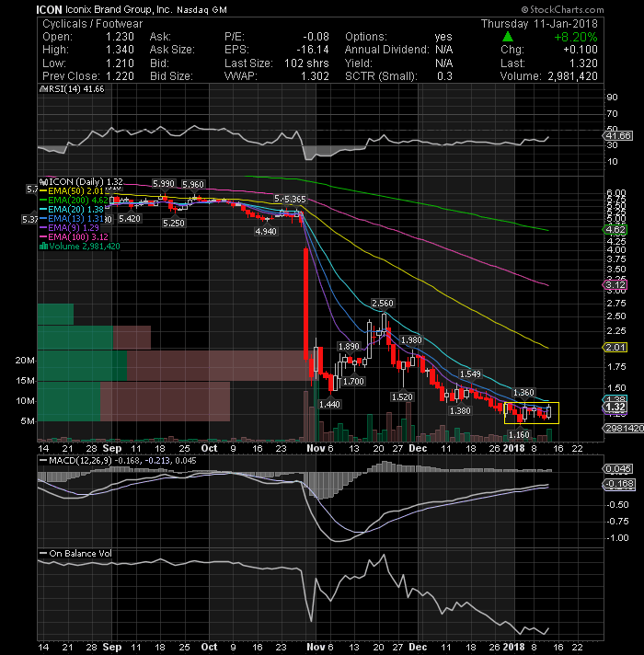Click the white header Volume value 2,981,420

[572, 76]
